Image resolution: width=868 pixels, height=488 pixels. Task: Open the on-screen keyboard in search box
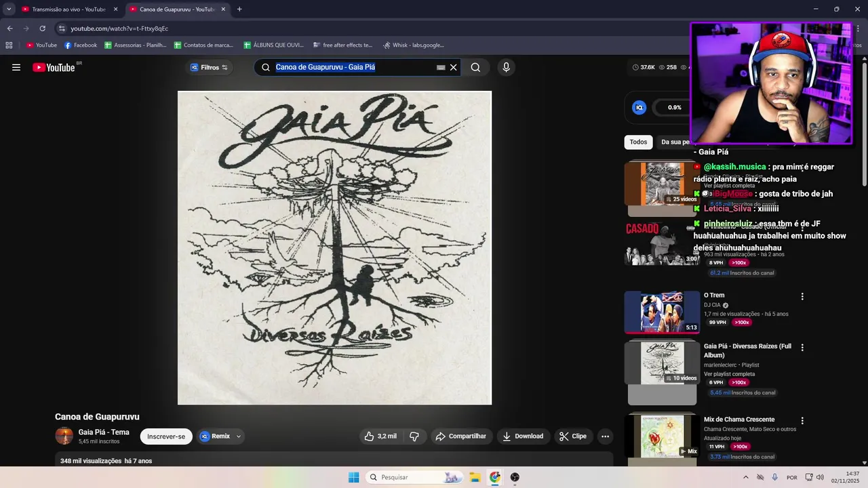441,67
